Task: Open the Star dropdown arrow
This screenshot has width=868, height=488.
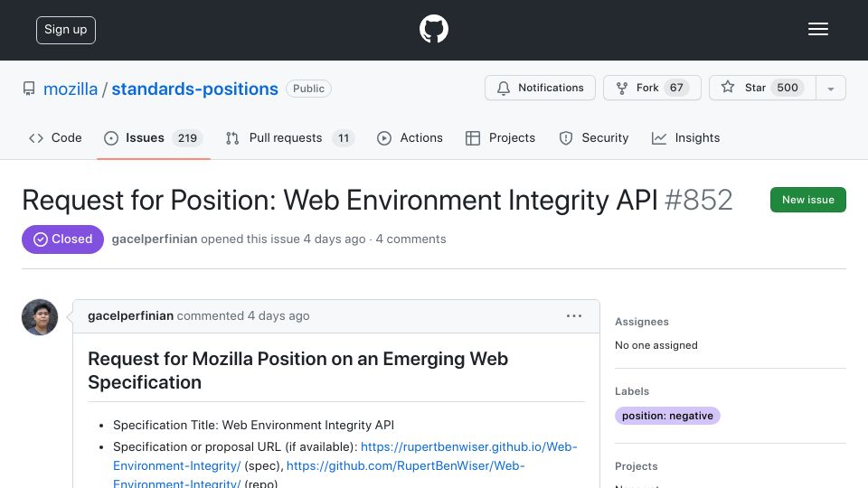Action: click(830, 88)
